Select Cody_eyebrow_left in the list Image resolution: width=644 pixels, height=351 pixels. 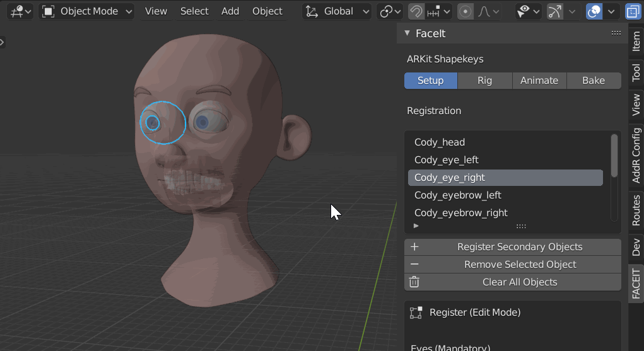point(505,195)
